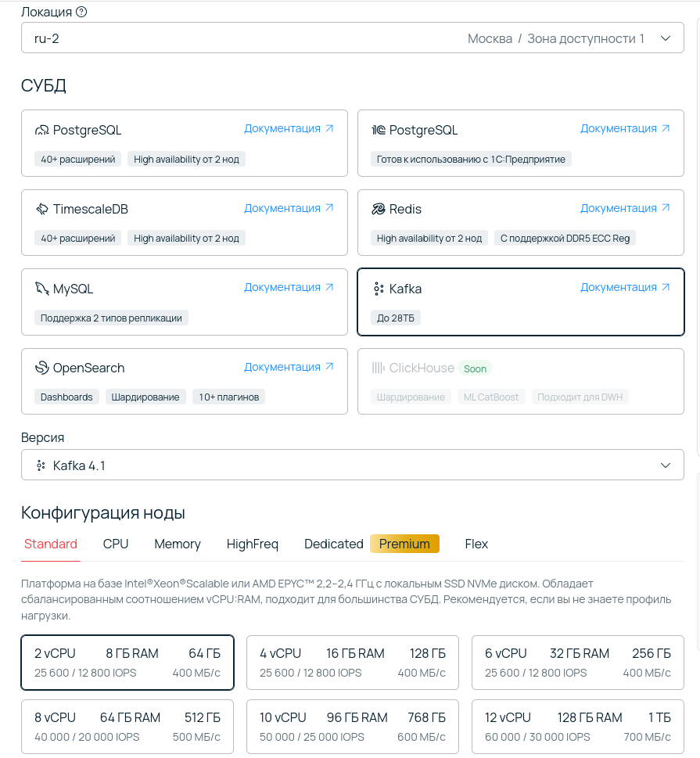Click external arrow icon in Redis card
700x758 pixels.
point(666,208)
